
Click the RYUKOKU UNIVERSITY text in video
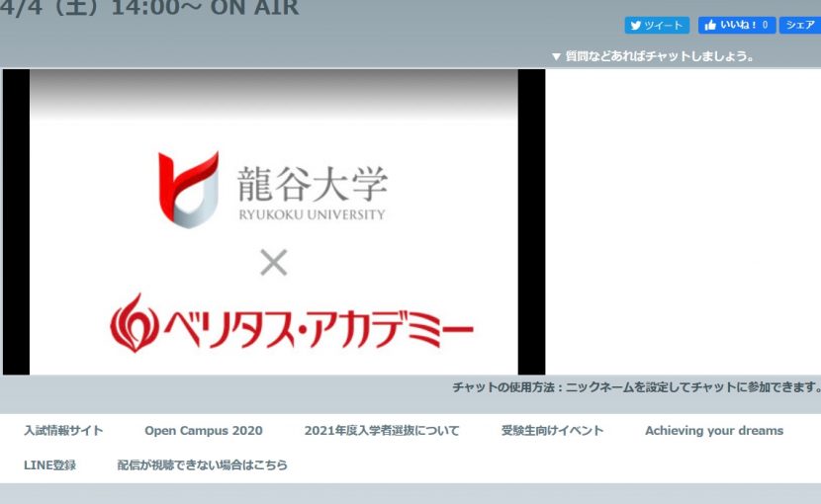point(312,214)
